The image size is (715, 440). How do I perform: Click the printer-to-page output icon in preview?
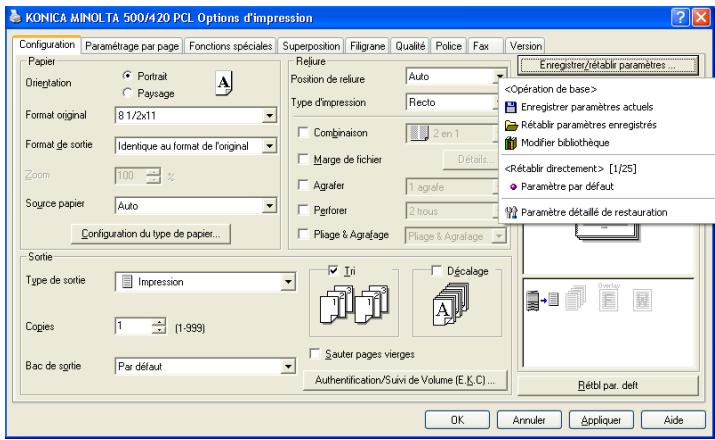[542, 300]
